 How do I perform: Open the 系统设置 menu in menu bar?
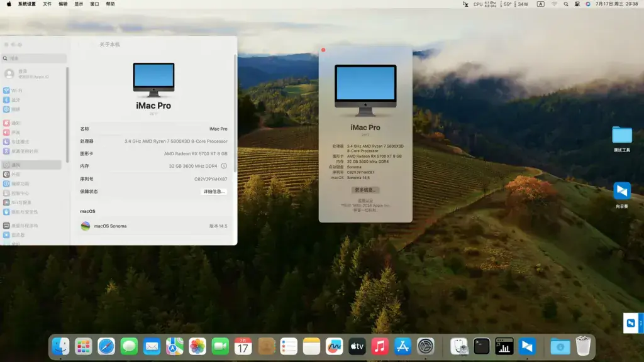coord(26,4)
